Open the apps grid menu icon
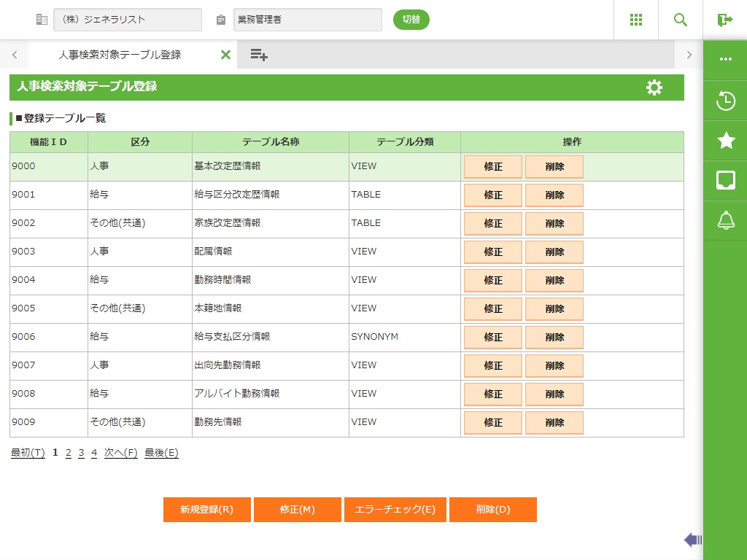The image size is (747, 560). point(636,20)
